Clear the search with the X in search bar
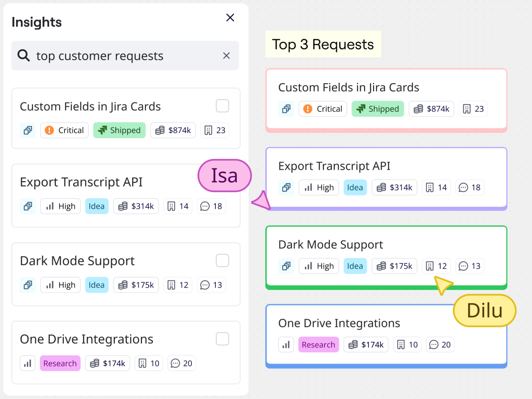The image size is (532, 399). click(226, 55)
